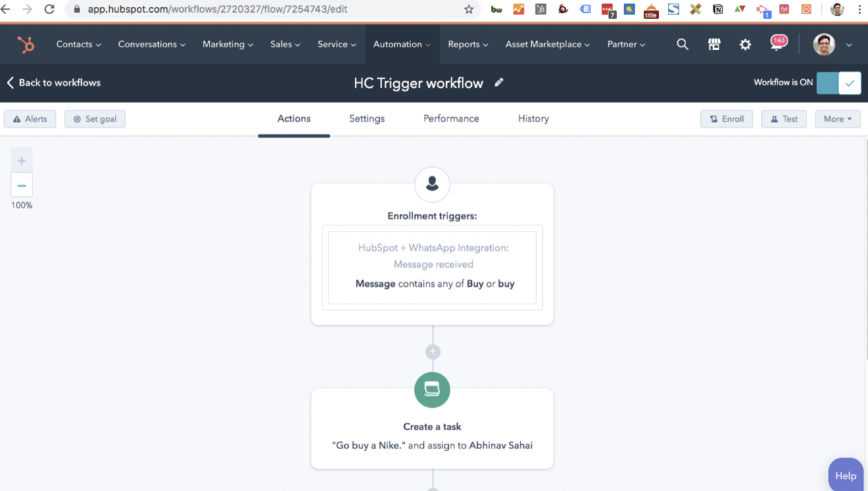Screen dimensions: 868x491
Task: Expand the Reports menu
Action: click(468, 45)
